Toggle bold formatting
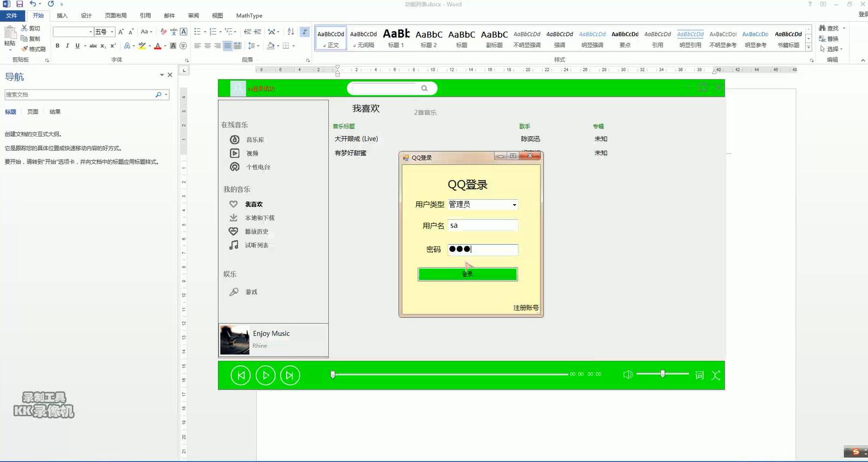The height and width of the screenshot is (462, 868). click(x=57, y=46)
